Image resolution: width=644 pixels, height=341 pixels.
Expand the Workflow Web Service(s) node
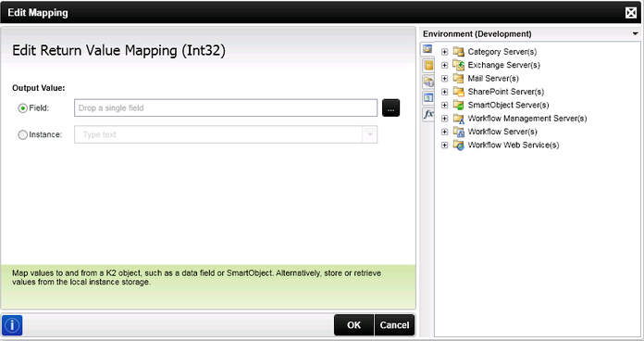(444, 145)
